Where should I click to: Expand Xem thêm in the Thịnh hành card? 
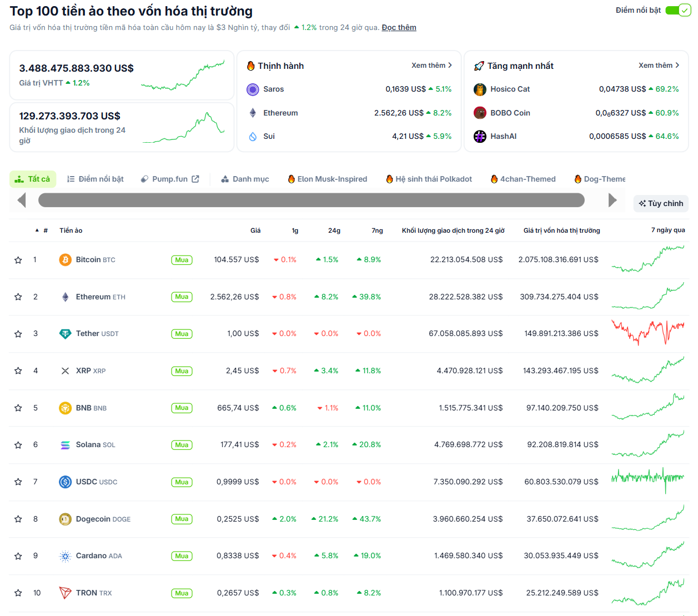431,66
